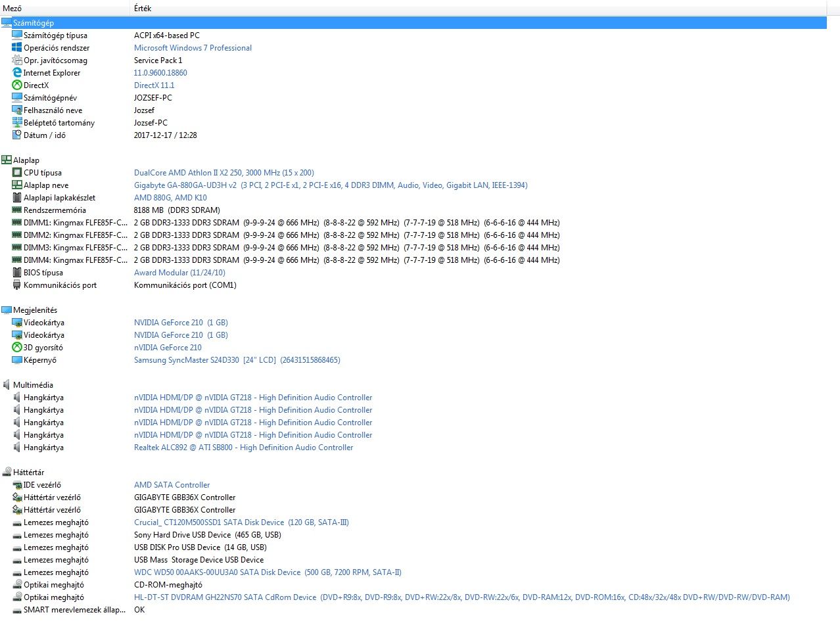
Task: Open the Microsoft Windows 7 Professional link
Action: pyautogui.click(x=193, y=48)
